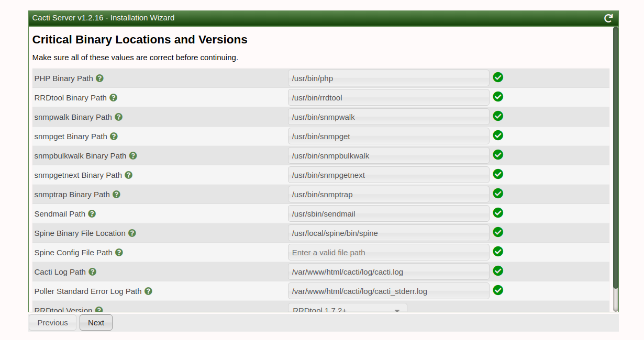The image size is (644, 340).
Task: Click green check status for sendmail path
Action: coord(498,213)
